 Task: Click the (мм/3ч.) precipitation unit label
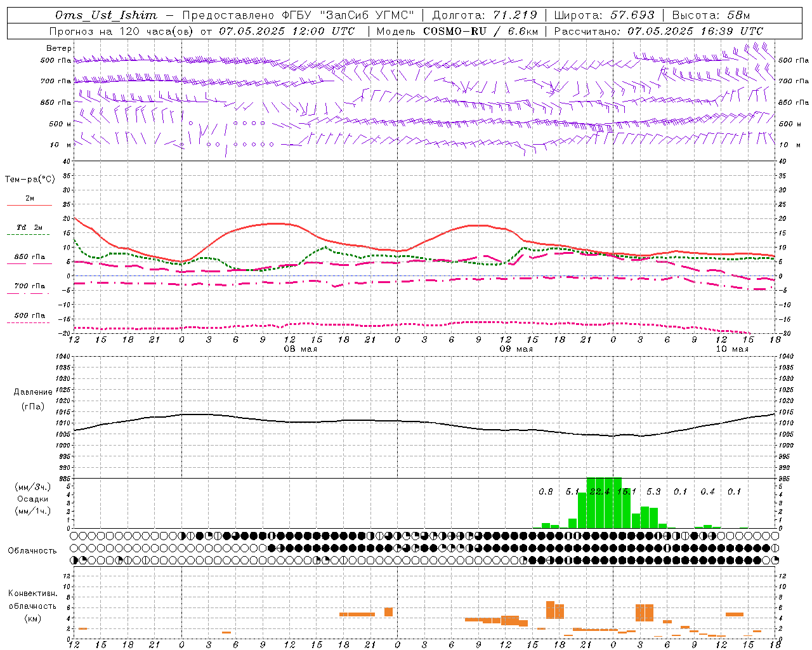[33, 487]
